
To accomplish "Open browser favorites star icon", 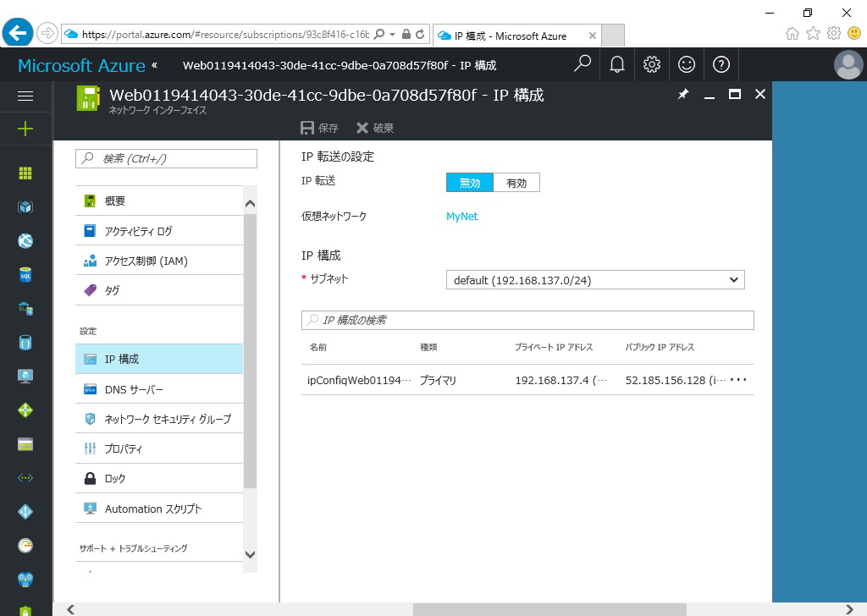I will tap(813, 34).
